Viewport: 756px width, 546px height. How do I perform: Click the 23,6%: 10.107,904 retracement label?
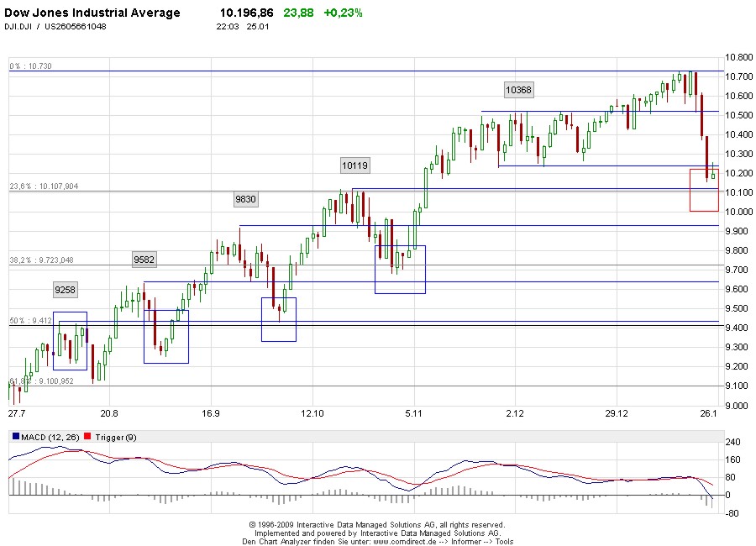click(x=46, y=186)
